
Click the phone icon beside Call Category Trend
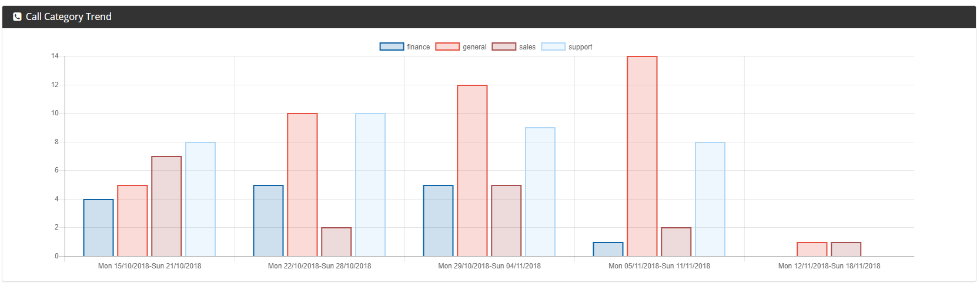(17, 16)
